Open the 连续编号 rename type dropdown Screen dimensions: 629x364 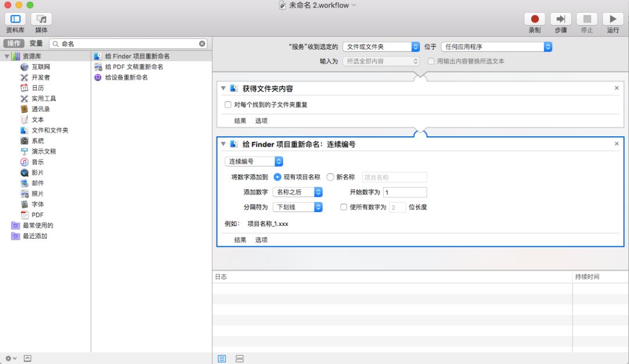tap(254, 161)
